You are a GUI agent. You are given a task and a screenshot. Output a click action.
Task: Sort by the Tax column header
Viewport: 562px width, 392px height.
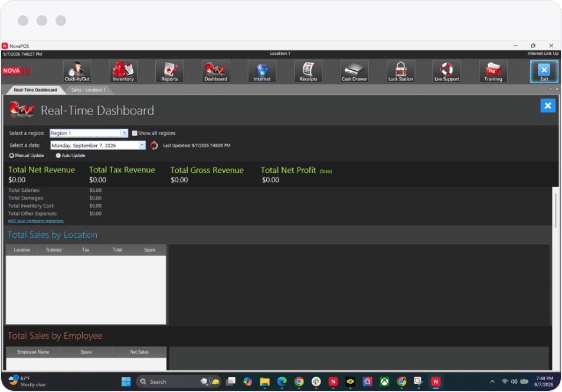tap(86, 250)
